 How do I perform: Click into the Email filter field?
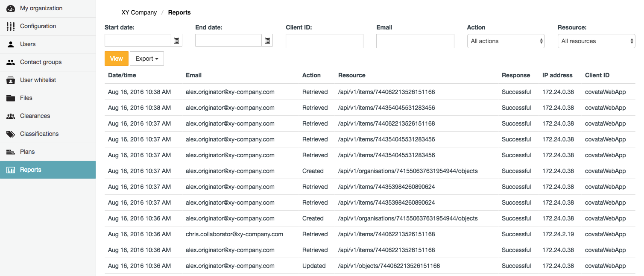coord(415,41)
